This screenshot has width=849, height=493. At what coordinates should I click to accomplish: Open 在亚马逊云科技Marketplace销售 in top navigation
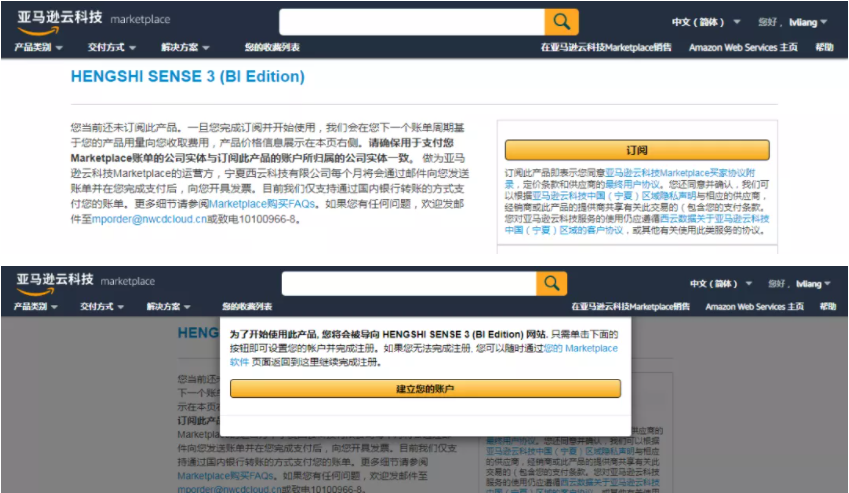point(606,48)
